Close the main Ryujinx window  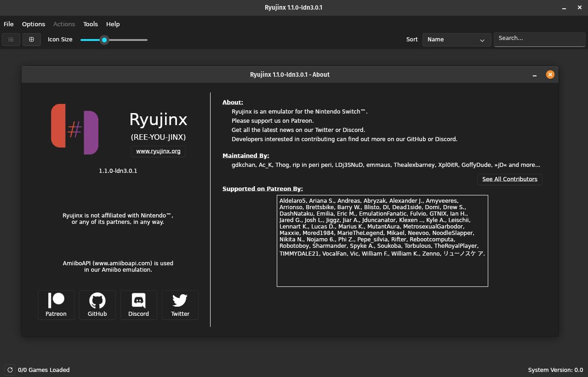(579, 7)
